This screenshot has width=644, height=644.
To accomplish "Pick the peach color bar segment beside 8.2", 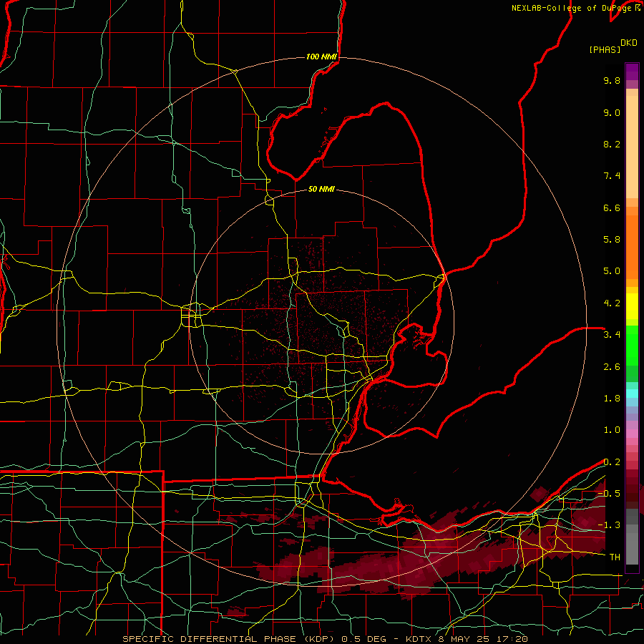I will (x=632, y=147).
